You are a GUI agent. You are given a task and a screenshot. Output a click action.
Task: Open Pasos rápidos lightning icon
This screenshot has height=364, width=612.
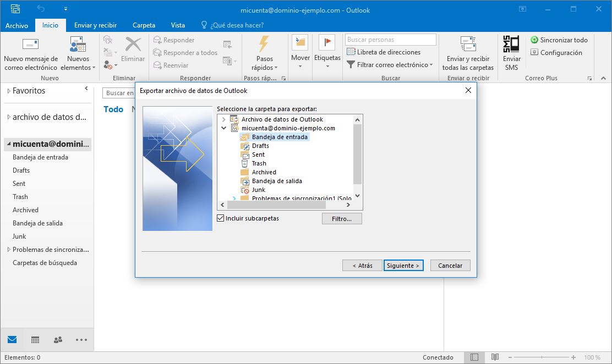point(264,43)
